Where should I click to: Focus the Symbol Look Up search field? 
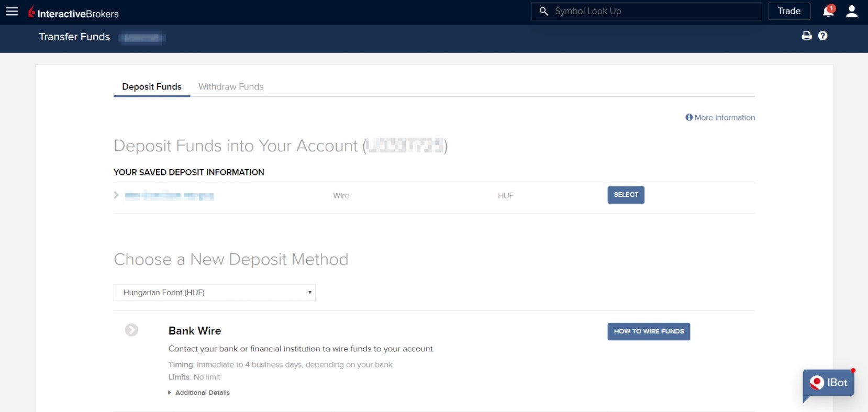(654, 11)
